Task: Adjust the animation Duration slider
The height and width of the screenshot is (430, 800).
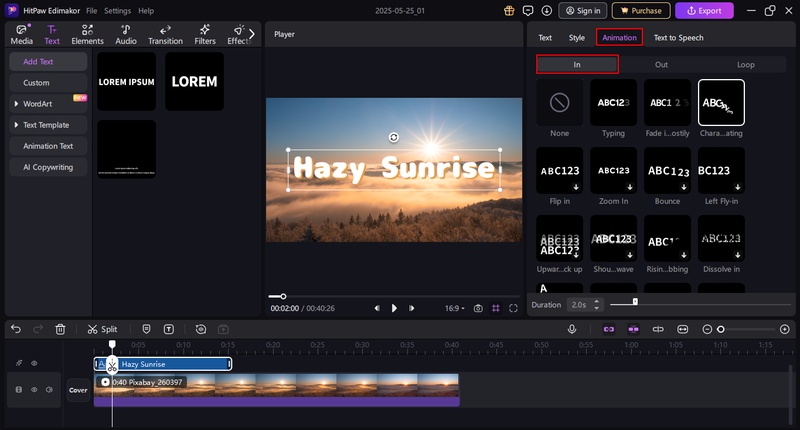Action: pyautogui.click(x=635, y=302)
